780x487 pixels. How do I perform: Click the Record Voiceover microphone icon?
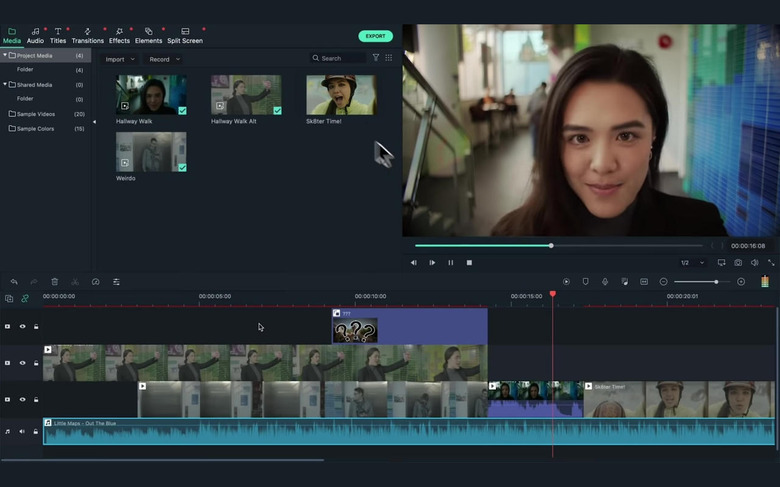point(605,282)
